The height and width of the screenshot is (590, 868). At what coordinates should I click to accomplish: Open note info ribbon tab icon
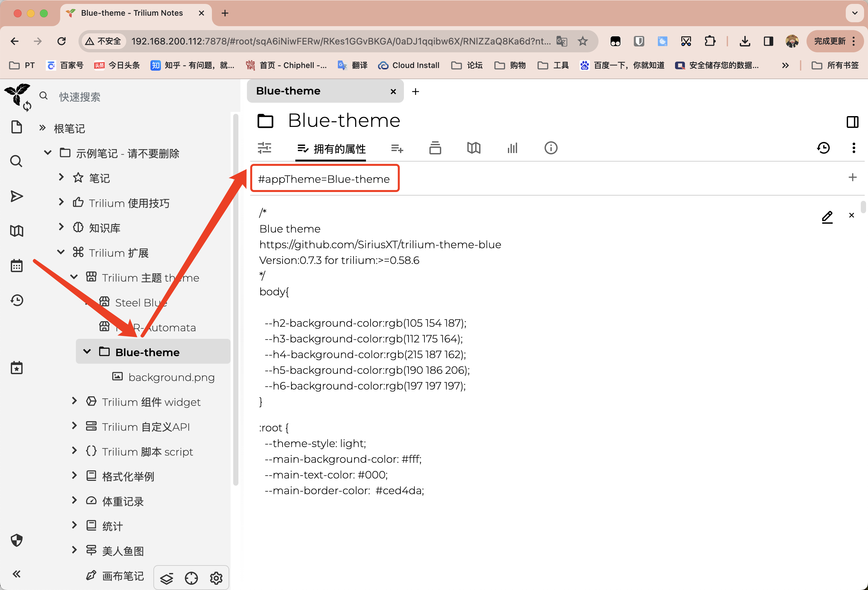pos(551,148)
